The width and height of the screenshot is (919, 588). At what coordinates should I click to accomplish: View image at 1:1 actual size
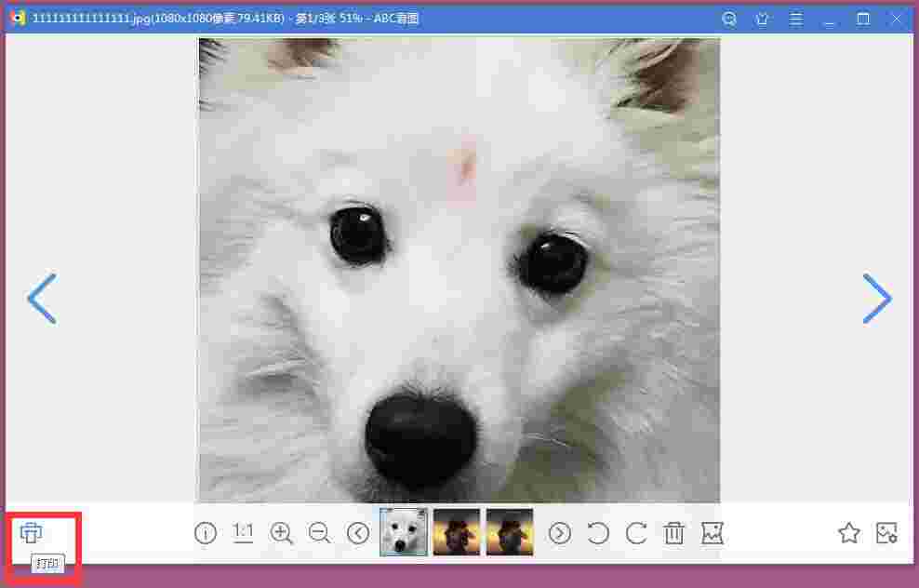pos(243,533)
